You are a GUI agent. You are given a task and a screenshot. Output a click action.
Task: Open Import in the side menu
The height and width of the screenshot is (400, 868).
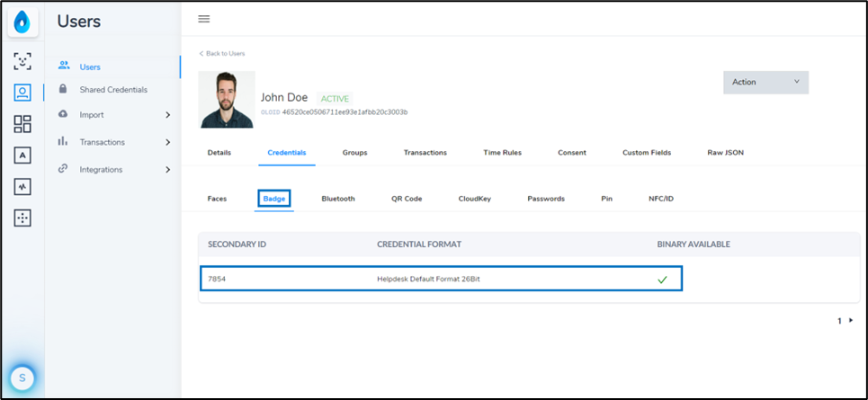(x=92, y=115)
